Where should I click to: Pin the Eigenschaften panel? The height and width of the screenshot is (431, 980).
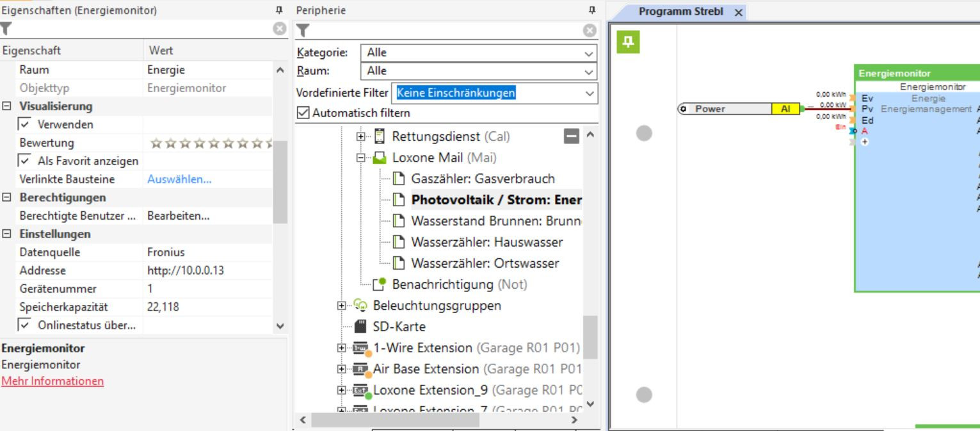279,11
